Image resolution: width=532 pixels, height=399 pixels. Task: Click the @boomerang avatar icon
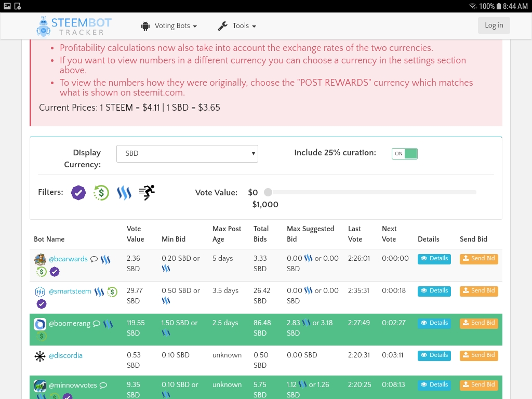coord(40,324)
